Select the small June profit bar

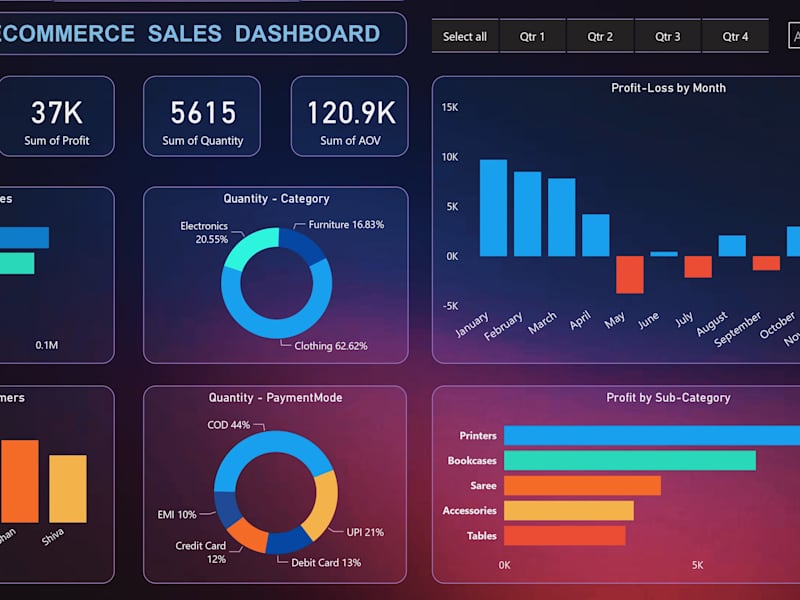coord(664,254)
